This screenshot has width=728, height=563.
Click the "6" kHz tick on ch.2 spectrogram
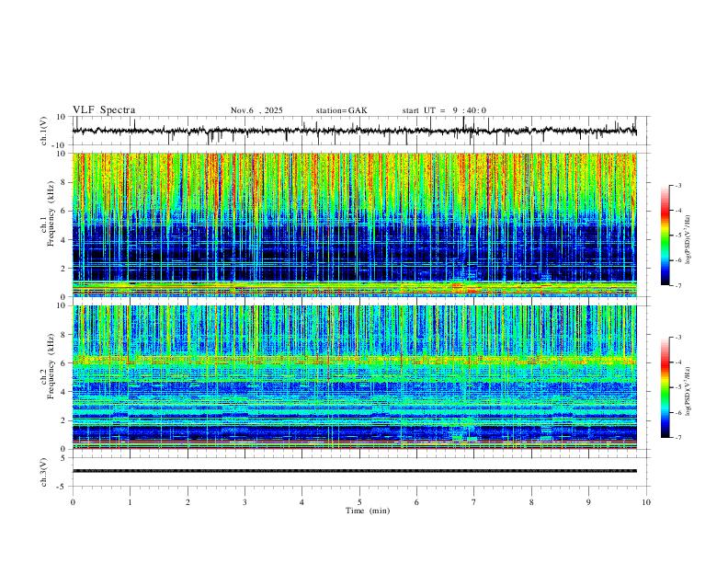(63, 363)
